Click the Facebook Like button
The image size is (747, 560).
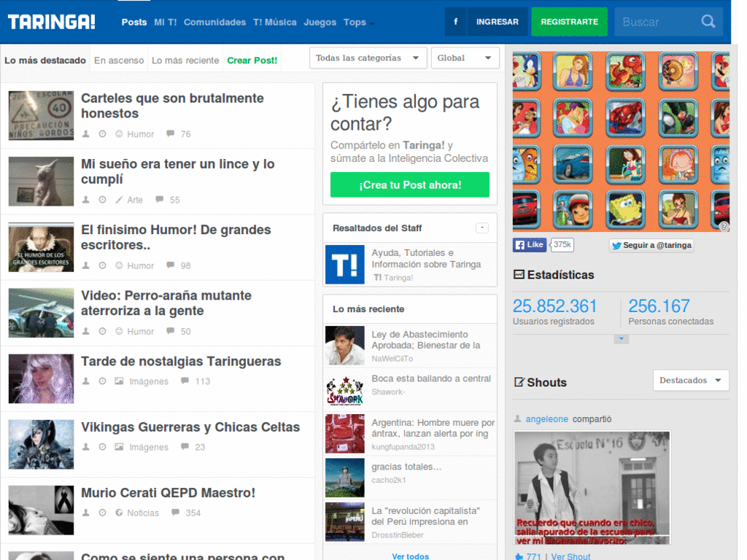530,245
